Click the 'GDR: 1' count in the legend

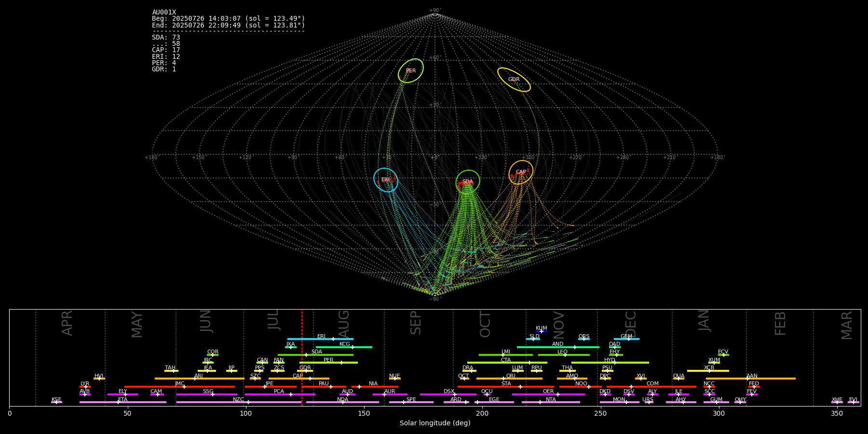(x=164, y=69)
